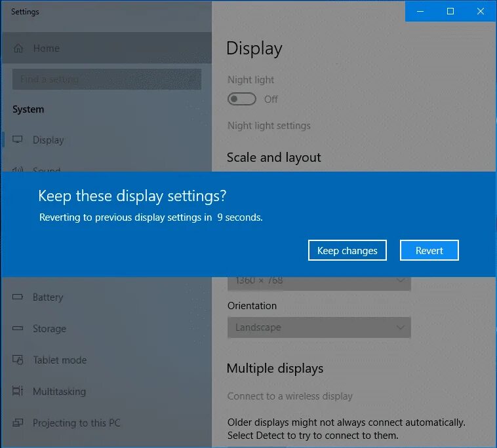Maximize the Settings window
This screenshot has height=448, width=497.
(450, 11)
